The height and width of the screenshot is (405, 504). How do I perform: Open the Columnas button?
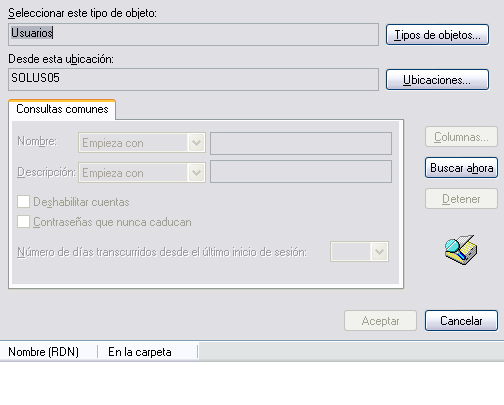click(x=461, y=137)
